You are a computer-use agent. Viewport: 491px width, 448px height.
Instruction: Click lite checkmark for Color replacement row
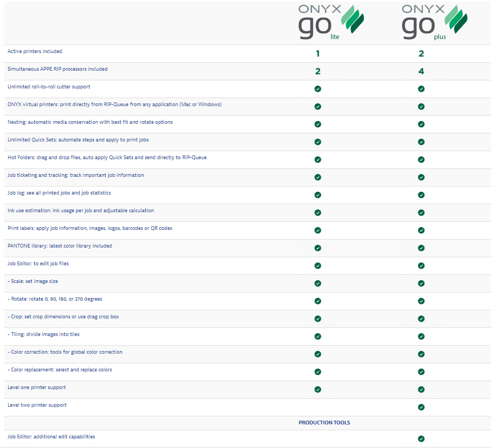point(318,372)
